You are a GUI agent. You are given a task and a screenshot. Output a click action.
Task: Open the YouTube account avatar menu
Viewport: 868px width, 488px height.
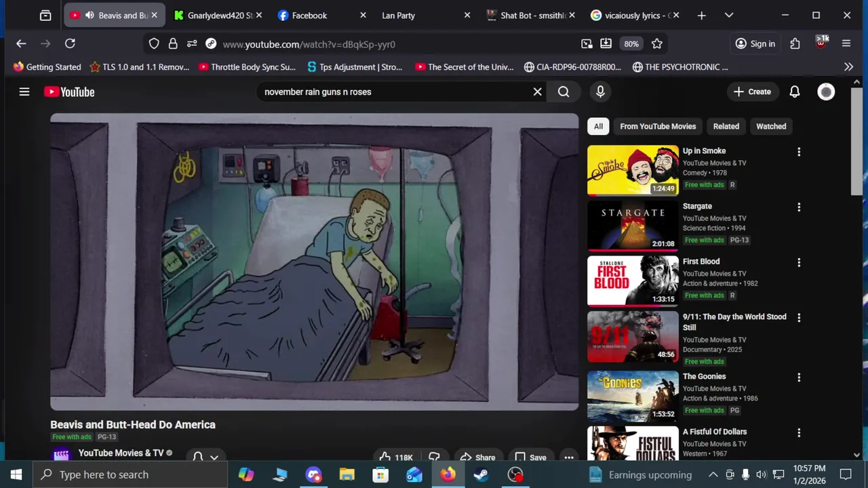(x=826, y=91)
